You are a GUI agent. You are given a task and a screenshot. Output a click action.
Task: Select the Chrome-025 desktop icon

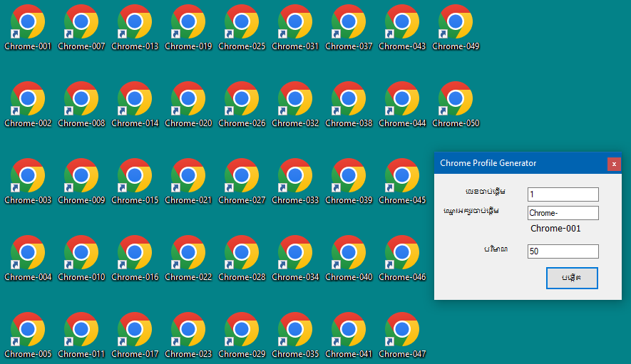pyautogui.click(x=242, y=27)
